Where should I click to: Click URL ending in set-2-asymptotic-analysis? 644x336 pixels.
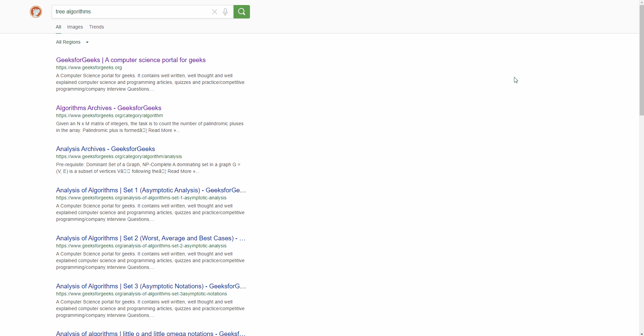tap(141, 246)
